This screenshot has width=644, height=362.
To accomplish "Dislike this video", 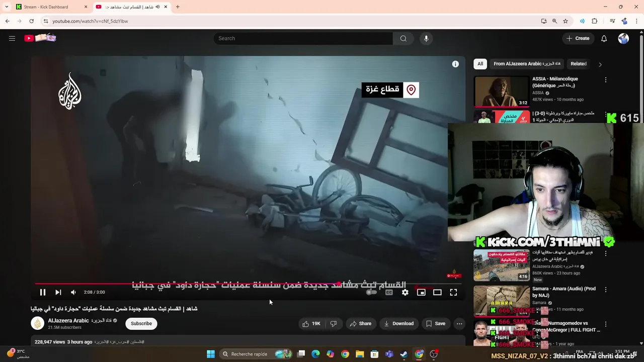I will coord(333,324).
